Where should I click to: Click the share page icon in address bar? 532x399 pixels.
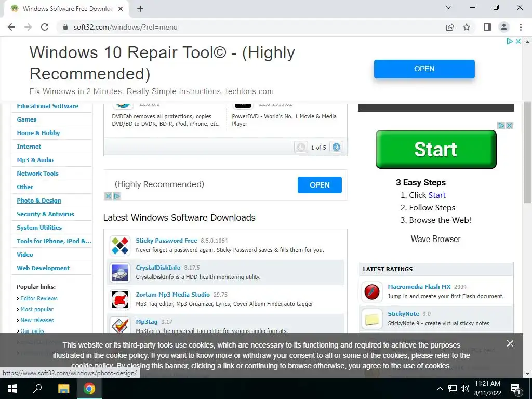(x=450, y=27)
